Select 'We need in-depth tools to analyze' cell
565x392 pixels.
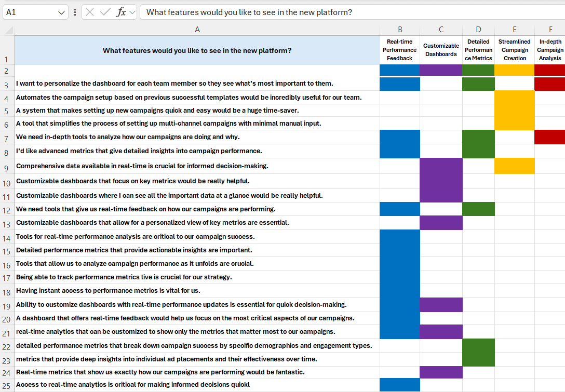click(197, 137)
